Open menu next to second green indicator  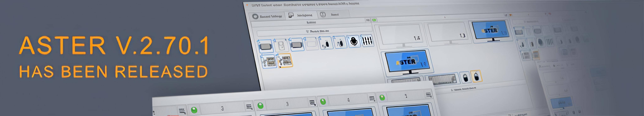coord(312,102)
